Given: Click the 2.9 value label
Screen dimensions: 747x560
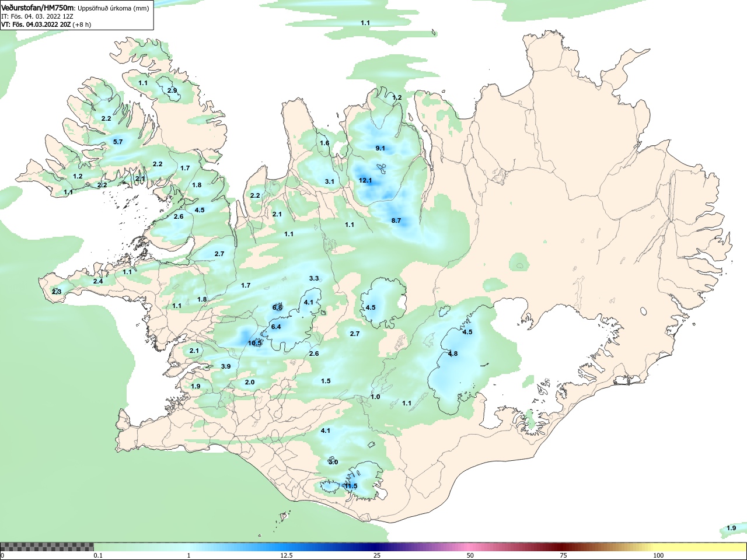Looking at the screenshot, I should [172, 90].
